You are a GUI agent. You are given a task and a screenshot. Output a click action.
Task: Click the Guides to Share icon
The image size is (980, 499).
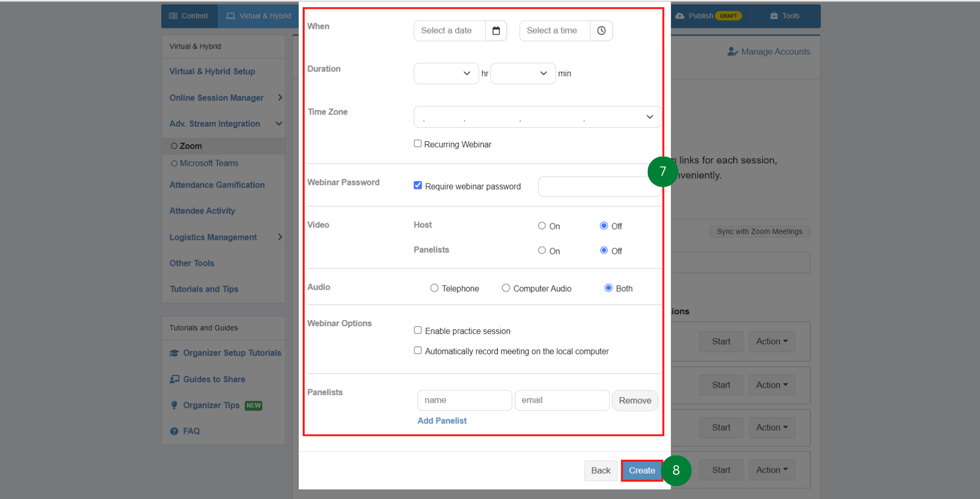(174, 379)
